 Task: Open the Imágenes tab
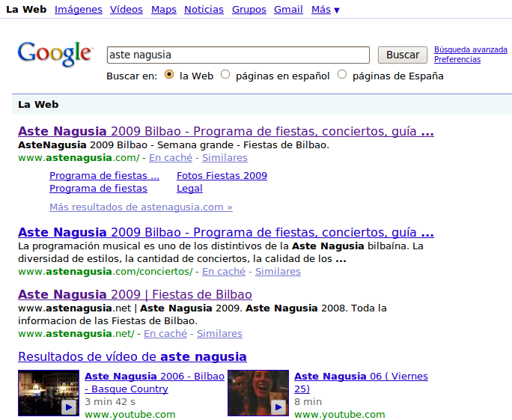(x=79, y=10)
